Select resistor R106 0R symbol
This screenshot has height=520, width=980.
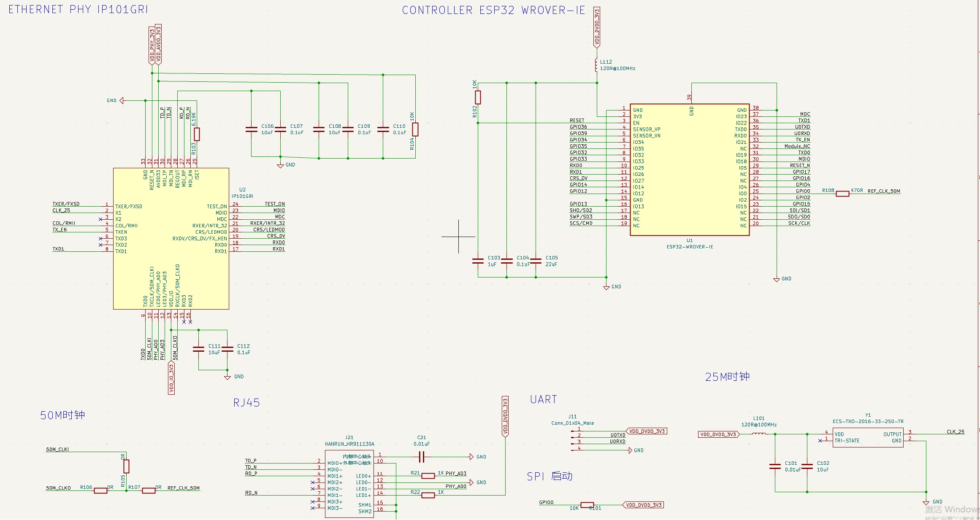pos(100,490)
